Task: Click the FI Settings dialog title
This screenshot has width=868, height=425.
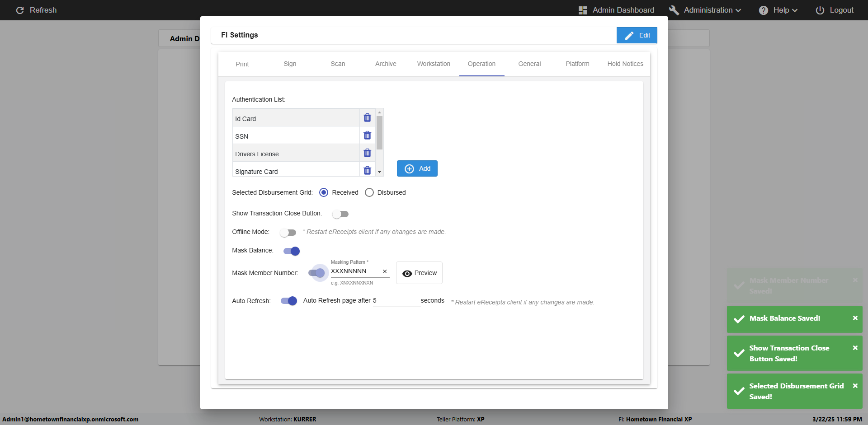Action: [239, 35]
